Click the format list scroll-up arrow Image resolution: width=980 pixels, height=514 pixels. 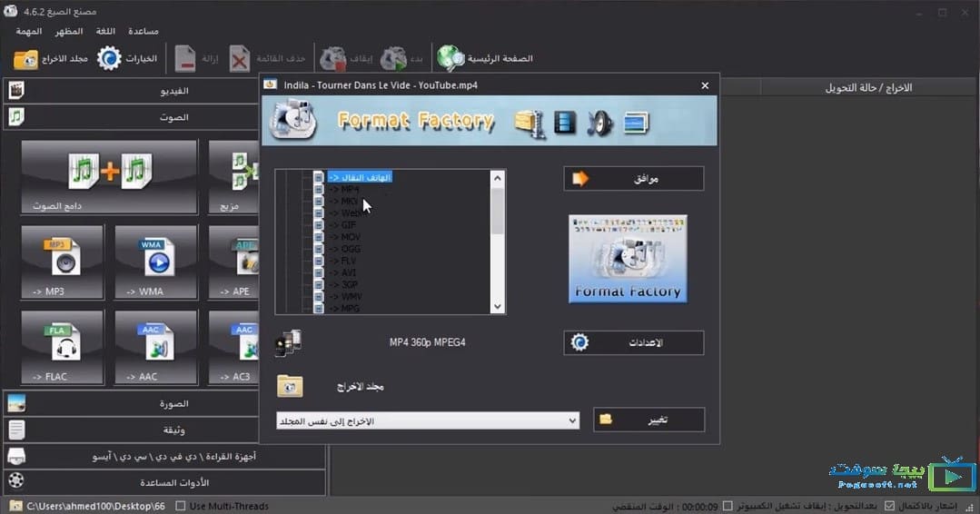coord(498,178)
